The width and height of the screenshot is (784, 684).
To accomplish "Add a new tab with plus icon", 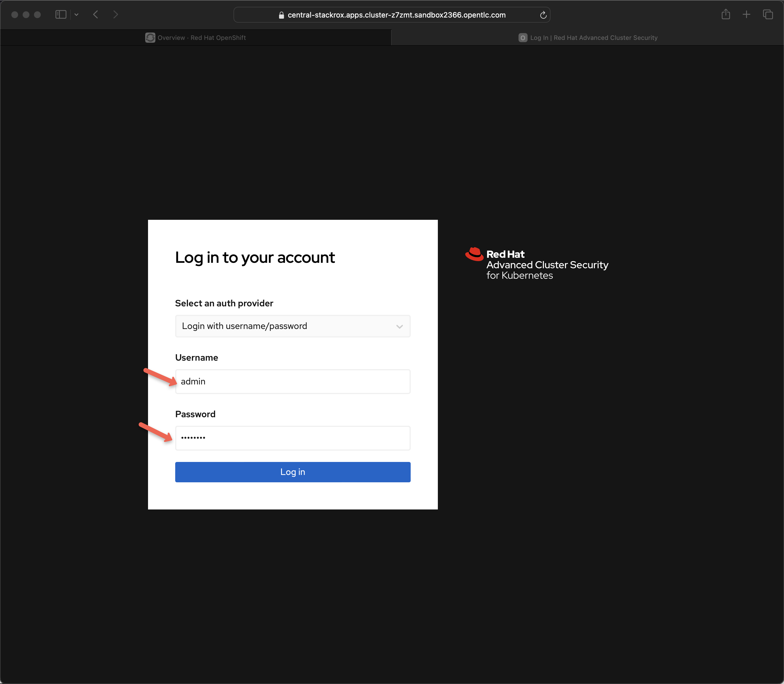I will click(746, 14).
